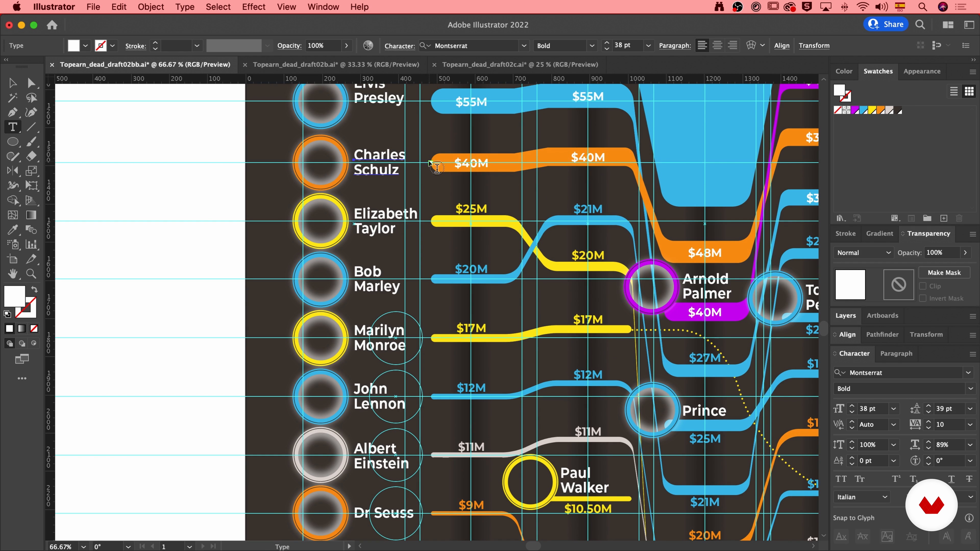Viewport: 980px width, 551px height.
Task: Select the Curvature tool
Action: (32, 112)
